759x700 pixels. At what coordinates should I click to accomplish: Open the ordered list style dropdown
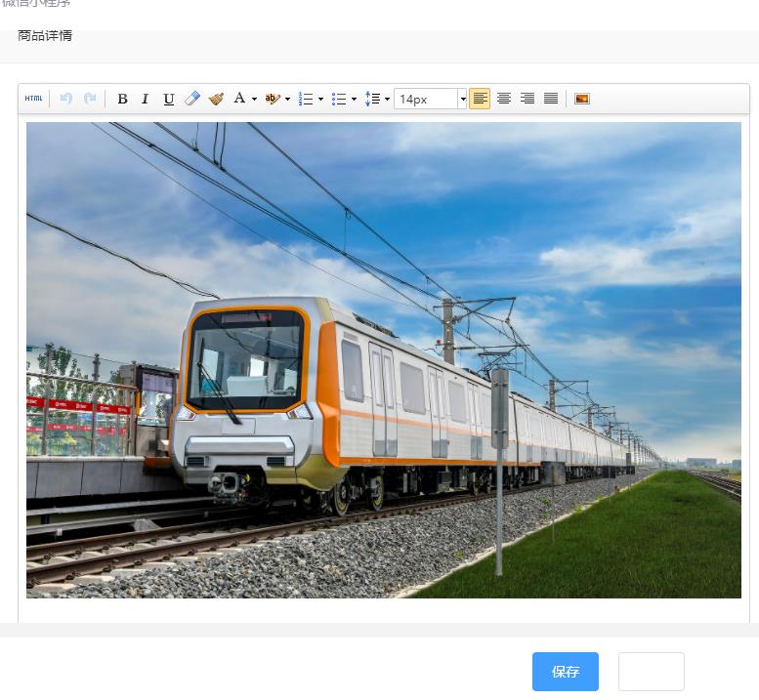(320, 100)
